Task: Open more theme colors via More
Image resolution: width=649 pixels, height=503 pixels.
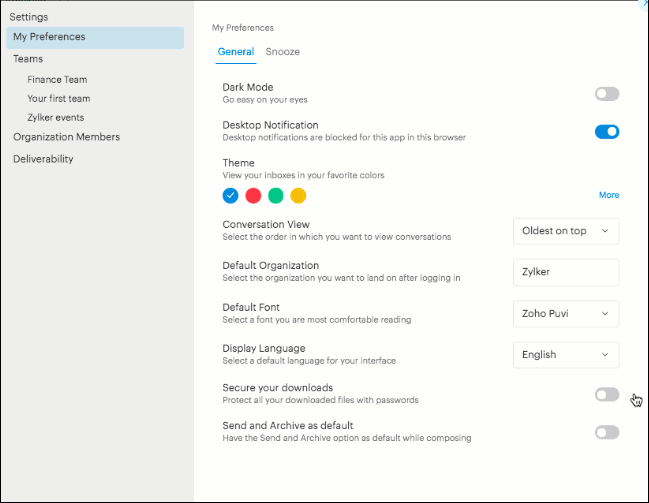Action: coord(609,195)
